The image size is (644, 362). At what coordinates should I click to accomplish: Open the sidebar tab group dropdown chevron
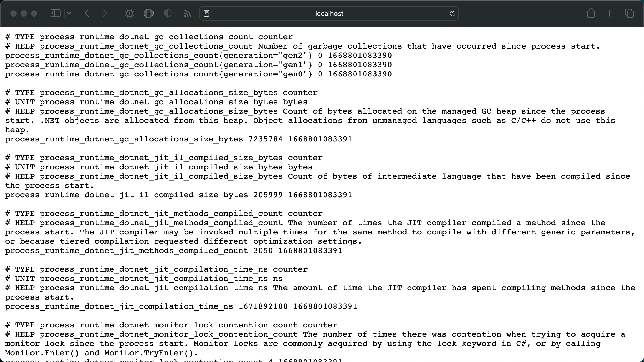(69, 13)
